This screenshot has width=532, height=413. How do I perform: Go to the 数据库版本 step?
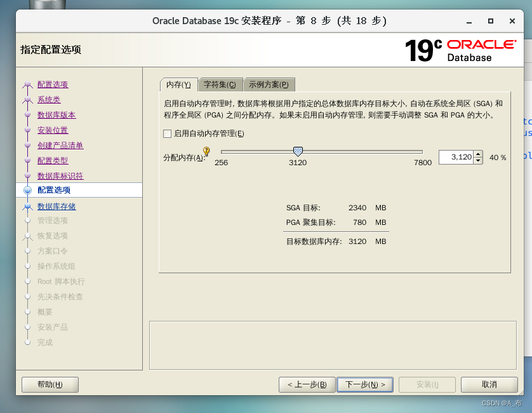tap(57, 115)
